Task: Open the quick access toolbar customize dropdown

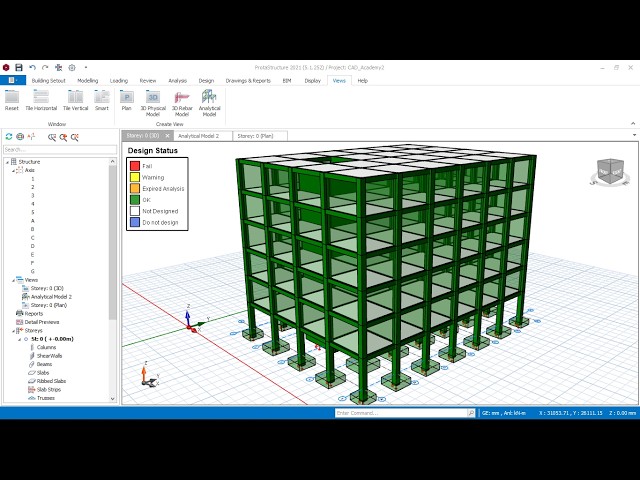Action: point(86,67)
